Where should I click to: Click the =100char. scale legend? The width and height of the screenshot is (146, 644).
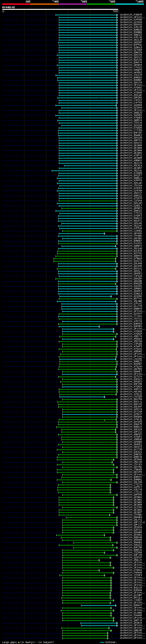pos(109,642)
